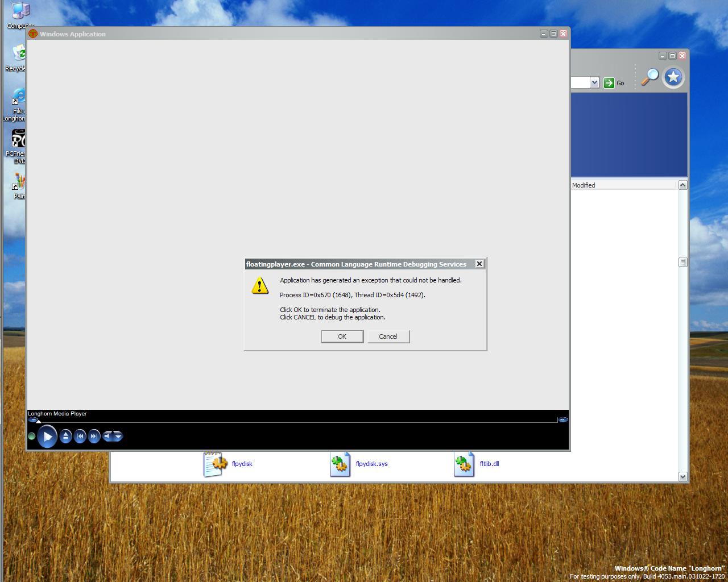Start playback with the large Play button

click(47, 436)
